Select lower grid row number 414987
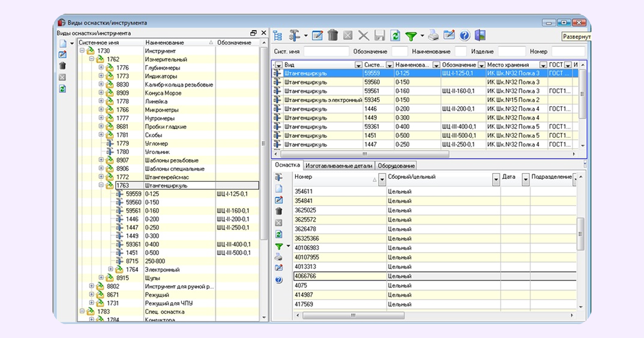644x338 pixels. tap(435, 295)
